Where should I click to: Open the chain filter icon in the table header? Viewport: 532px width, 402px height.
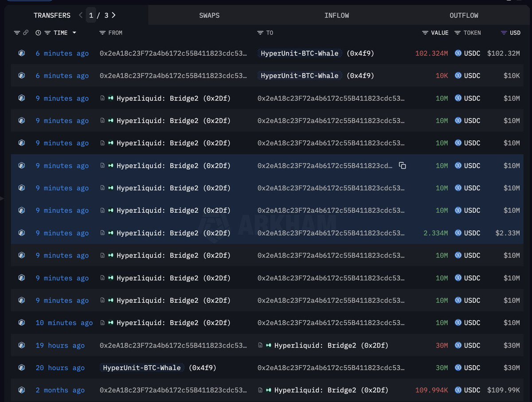(x=17, y=33)
